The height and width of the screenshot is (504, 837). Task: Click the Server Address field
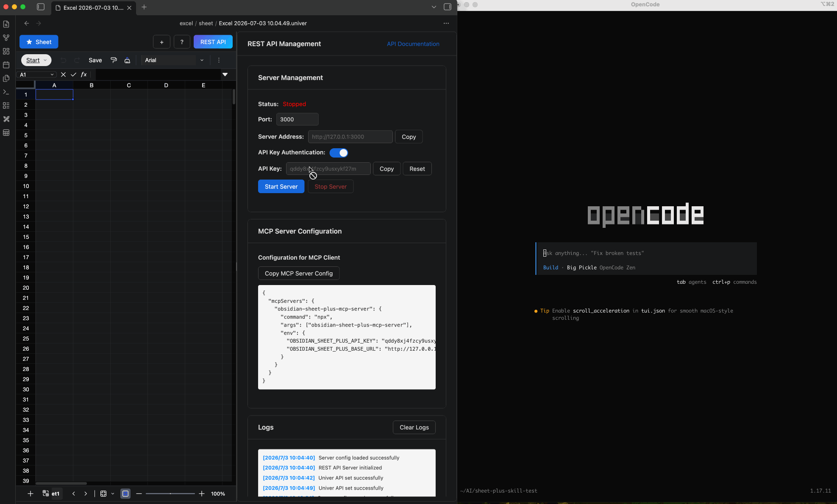350,137
